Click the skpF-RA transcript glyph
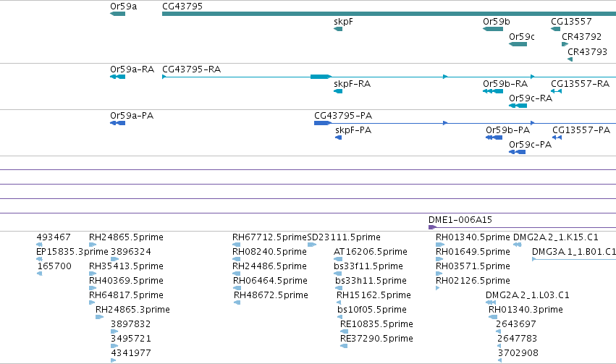 [338, 91]
